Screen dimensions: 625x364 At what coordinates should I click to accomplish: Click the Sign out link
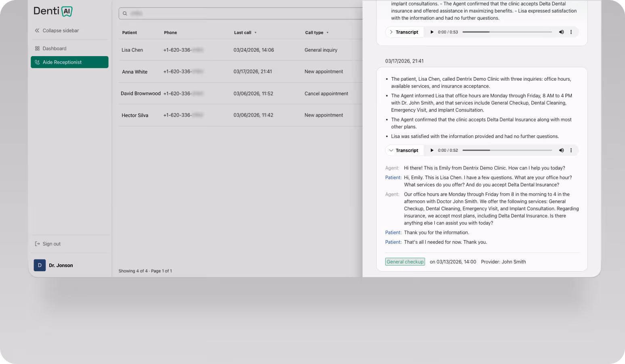(x=48, y=244)
